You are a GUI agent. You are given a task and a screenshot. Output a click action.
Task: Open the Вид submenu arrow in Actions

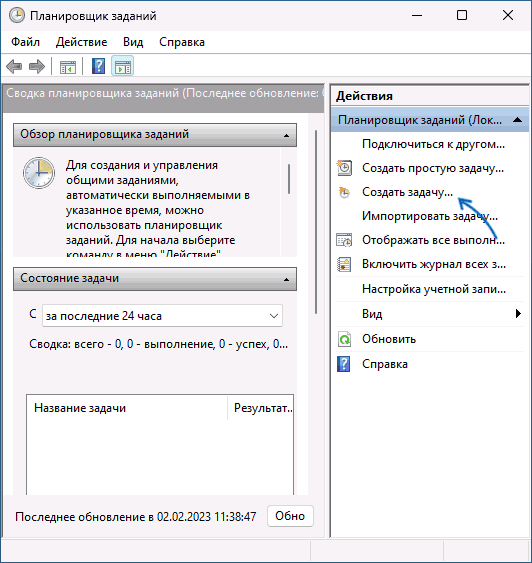click(518, 314)
